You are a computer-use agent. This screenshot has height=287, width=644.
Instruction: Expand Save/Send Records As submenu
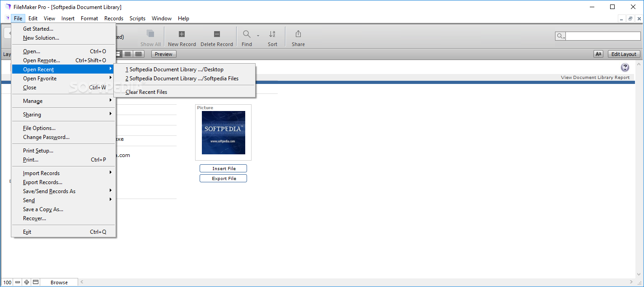[x=63, y=191]
